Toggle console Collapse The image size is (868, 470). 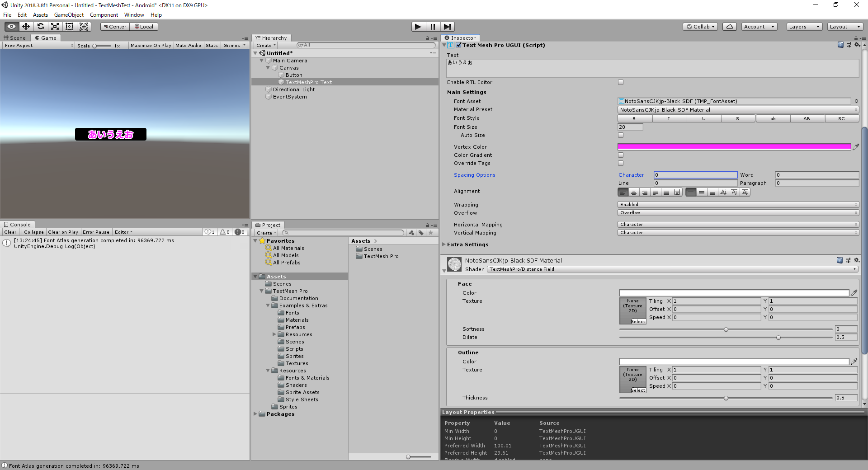pyautogui.click(x=34, y=232)
